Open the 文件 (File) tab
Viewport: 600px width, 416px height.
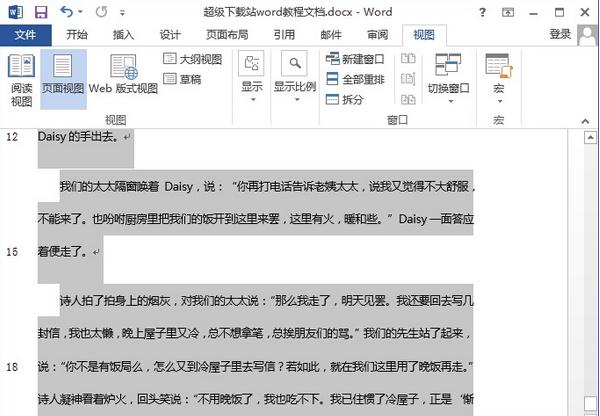tap(26, 35)
